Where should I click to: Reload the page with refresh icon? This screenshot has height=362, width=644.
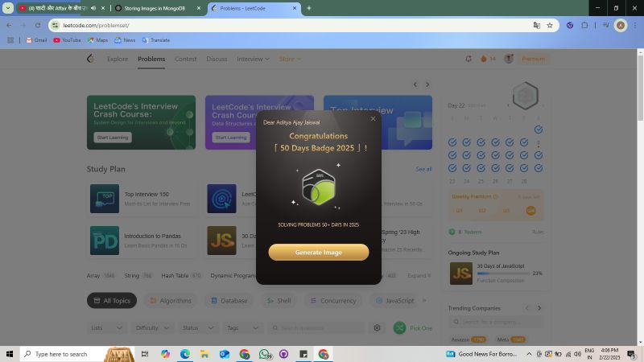click(38, 25)
